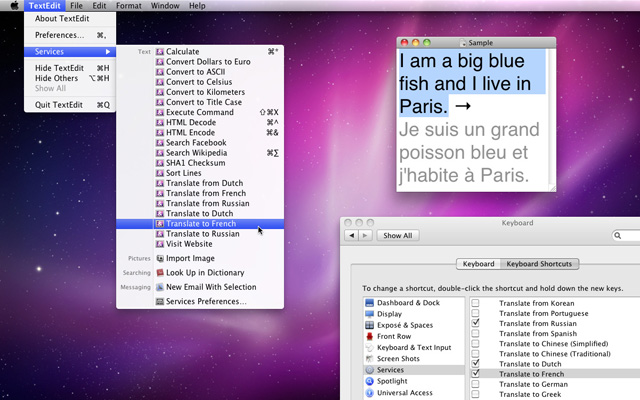Open the Apple menu
The image size is (640, 400).
(11, 6)
